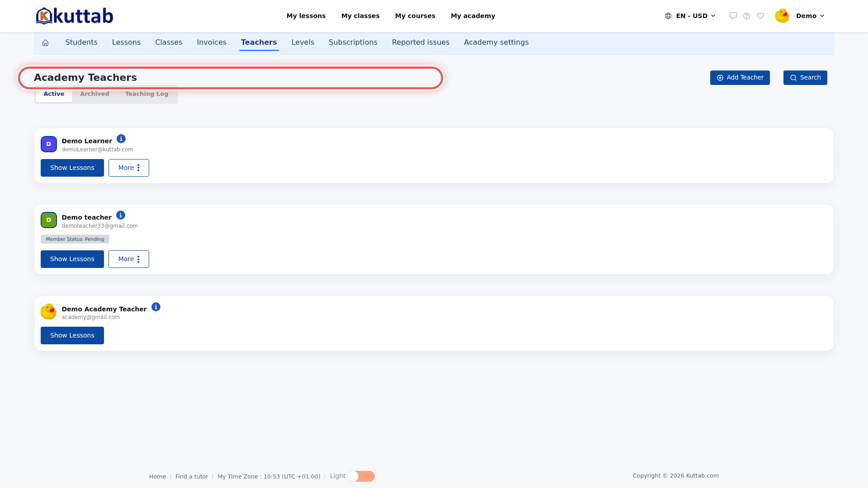
Task: Click the Home footer link
Action: [x=157, y=477]
